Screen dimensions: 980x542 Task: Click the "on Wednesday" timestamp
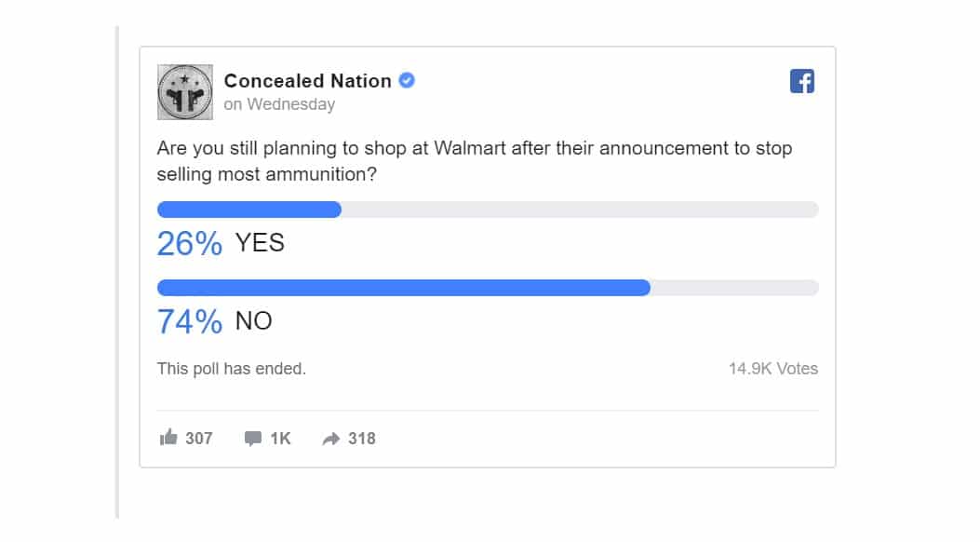279,105
